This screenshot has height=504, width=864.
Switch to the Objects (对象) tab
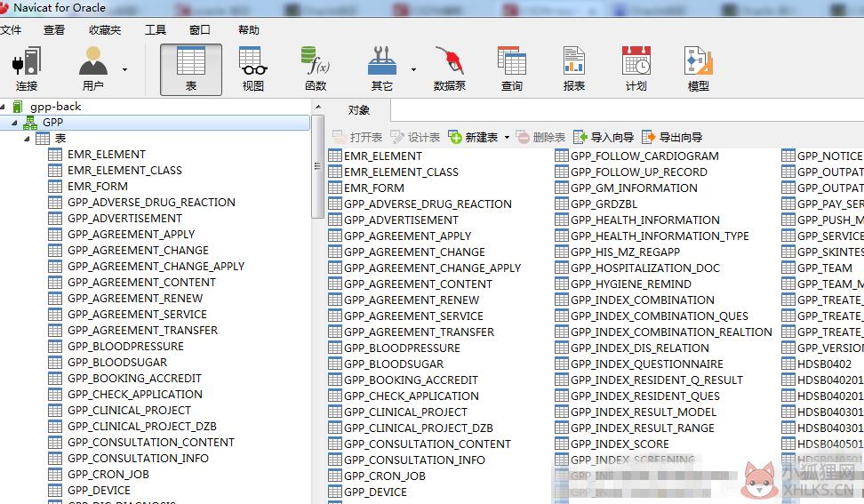coord(359,110)
